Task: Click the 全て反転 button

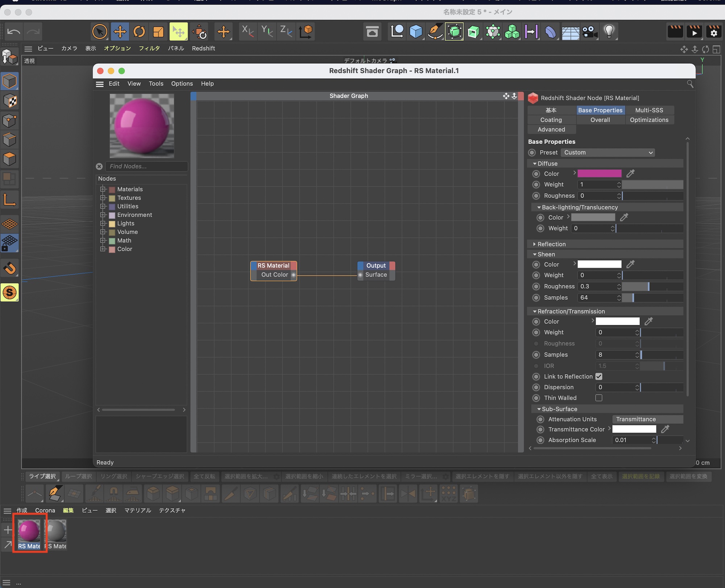Action: click(204, 476)
